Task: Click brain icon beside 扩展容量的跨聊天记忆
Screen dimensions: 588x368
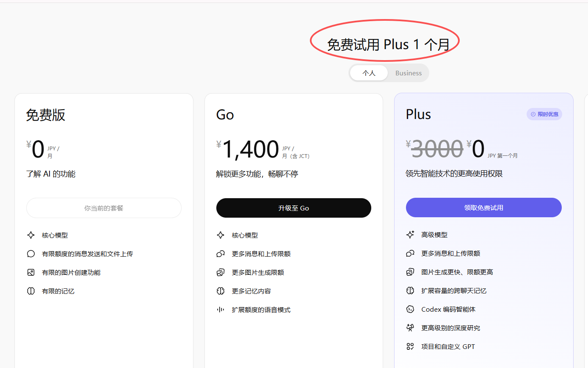Action: point(410,291)
